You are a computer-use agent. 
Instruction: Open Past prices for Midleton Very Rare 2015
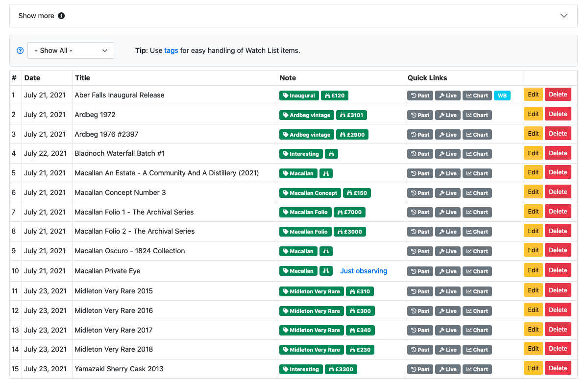[420, 291]
